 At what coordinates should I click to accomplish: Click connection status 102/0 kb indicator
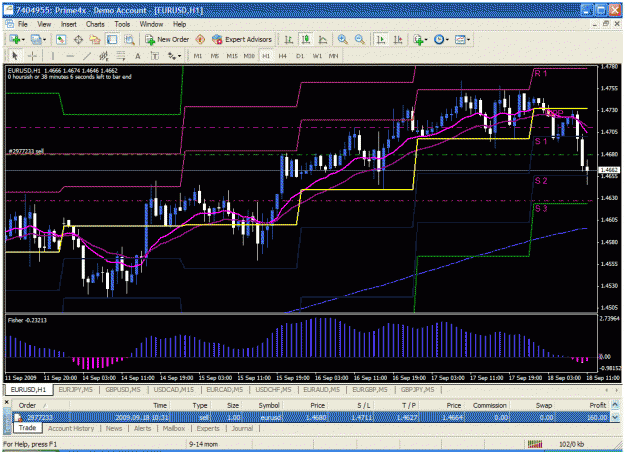click(x=572, y=444)
